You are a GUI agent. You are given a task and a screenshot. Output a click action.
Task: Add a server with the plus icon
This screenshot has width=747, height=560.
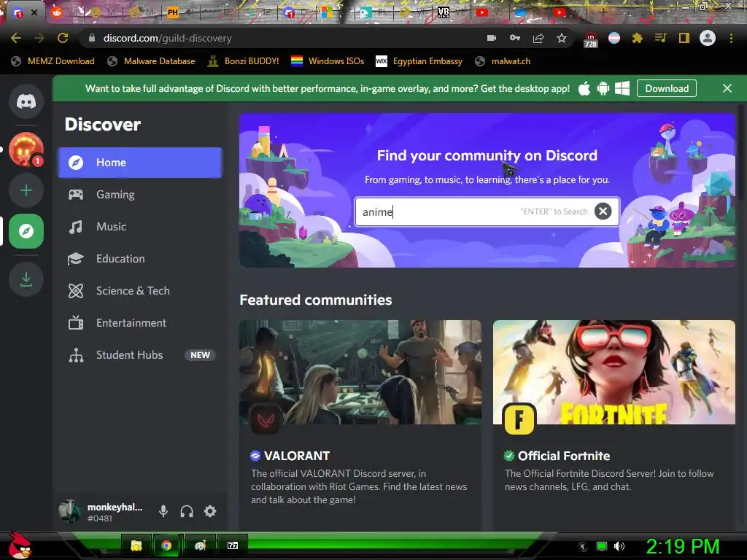[26, 190]
